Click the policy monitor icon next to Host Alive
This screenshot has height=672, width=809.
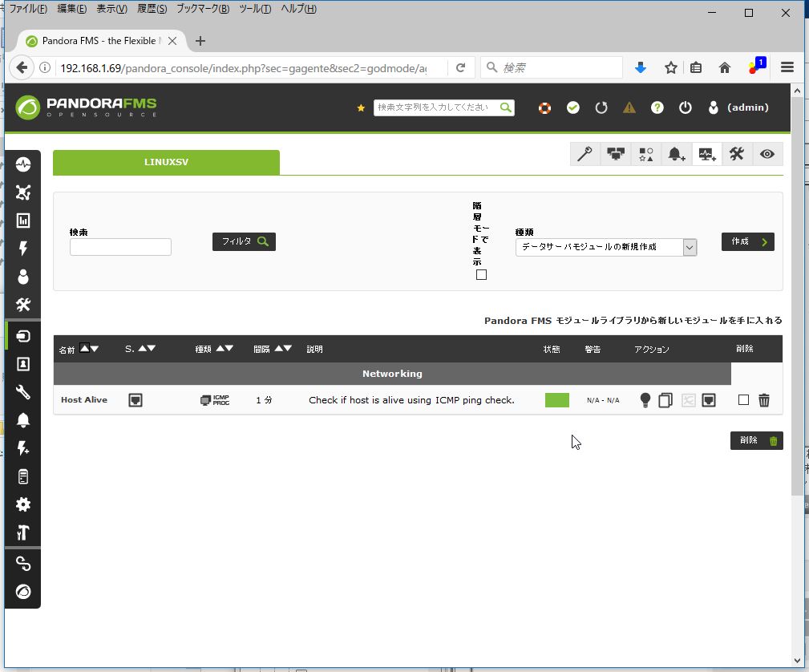click(136, 400)
